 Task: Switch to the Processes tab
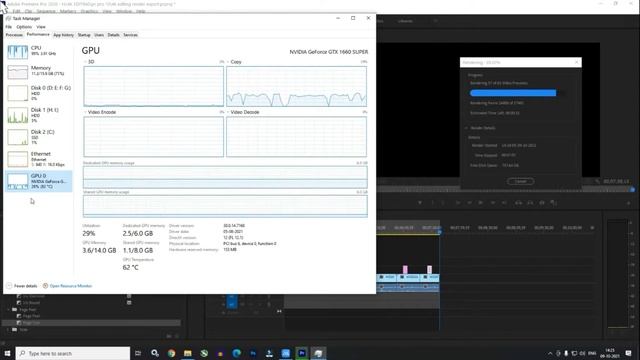point(14,35)
